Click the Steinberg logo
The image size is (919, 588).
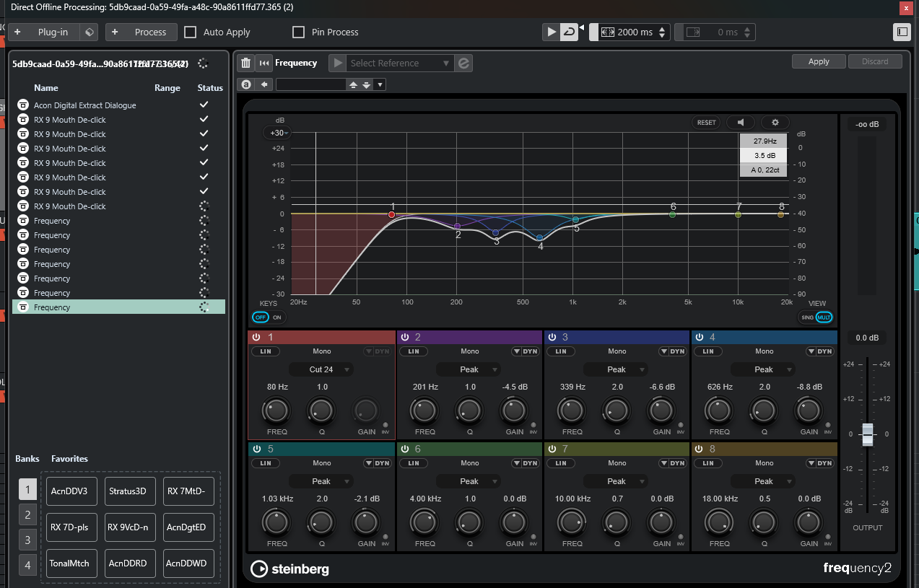pyautogui.click(x=289, y=569)
